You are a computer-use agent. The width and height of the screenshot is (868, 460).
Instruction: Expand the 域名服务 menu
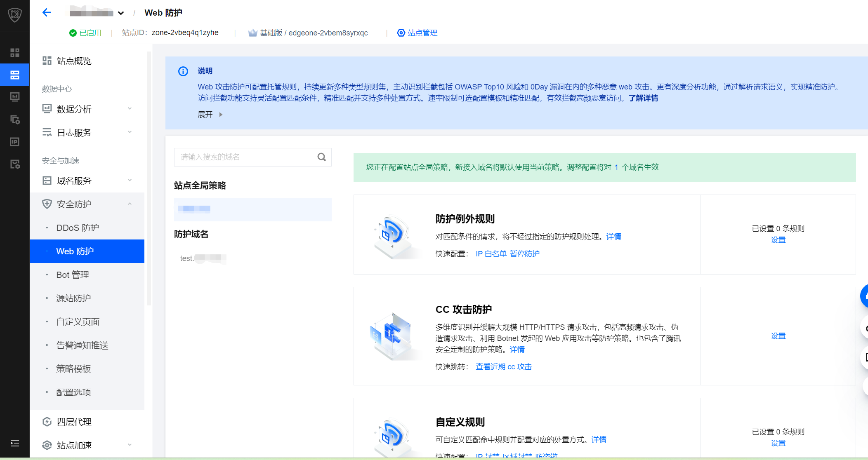[x=87, y=181]
